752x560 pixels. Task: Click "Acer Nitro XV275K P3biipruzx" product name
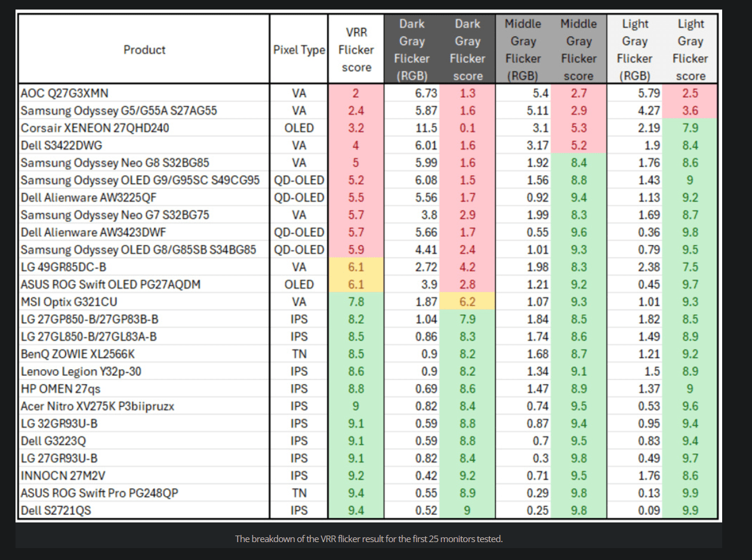tap(97, 406)
